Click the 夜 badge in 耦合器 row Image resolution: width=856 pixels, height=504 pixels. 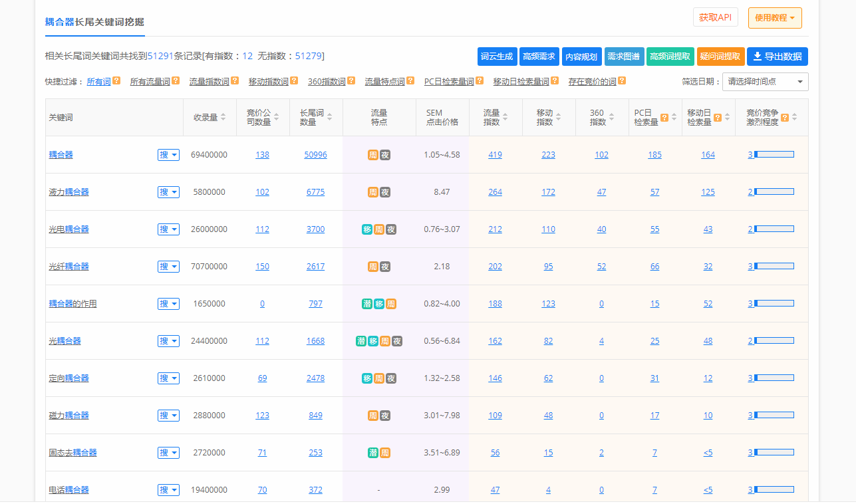click(x=385, y=155)
